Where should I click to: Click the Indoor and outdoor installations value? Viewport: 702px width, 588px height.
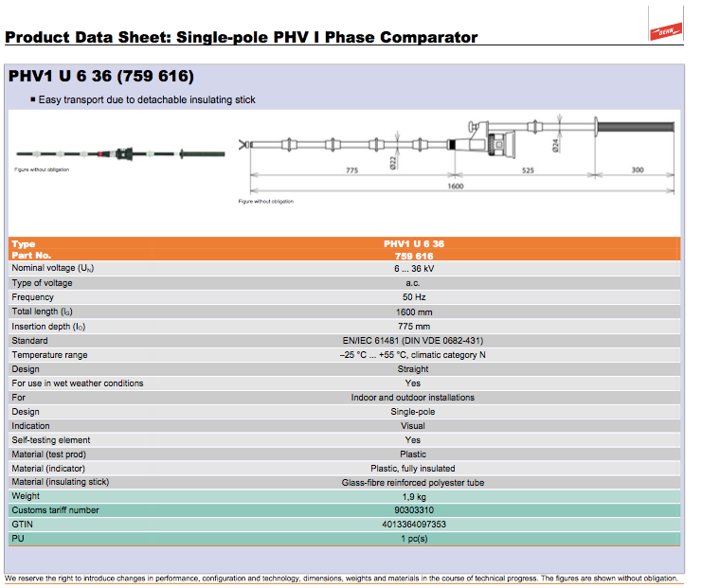pos(413,397)
